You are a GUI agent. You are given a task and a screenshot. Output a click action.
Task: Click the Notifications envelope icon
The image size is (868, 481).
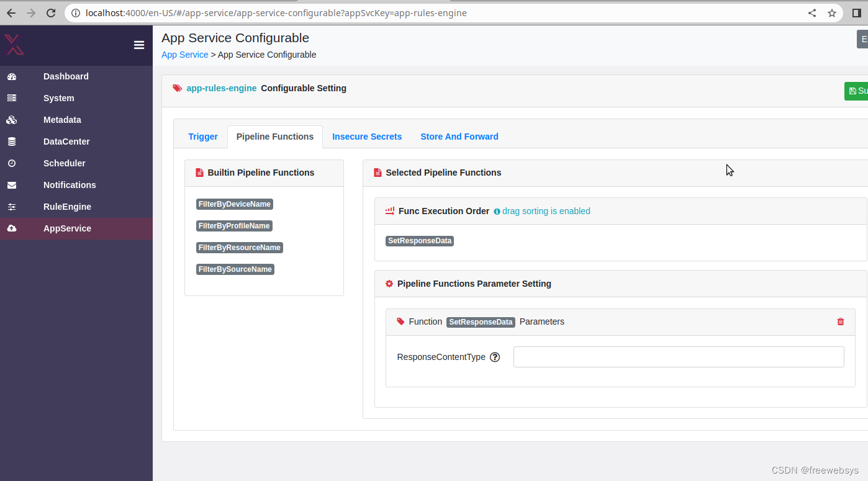[12, 185]
